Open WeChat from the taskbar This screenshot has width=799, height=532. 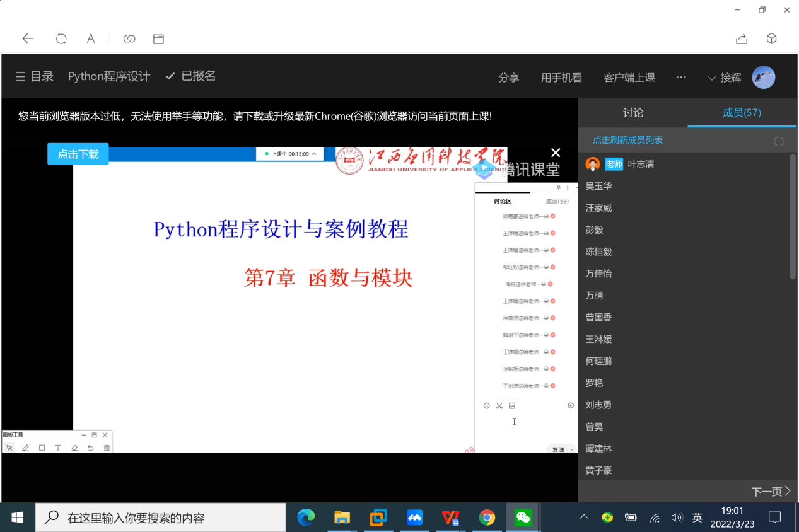point(523,518)
